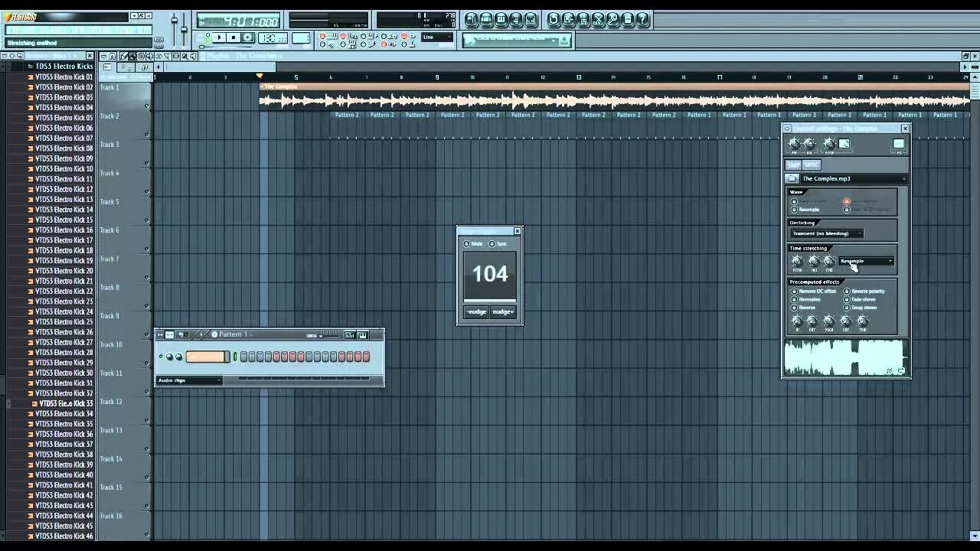
Task: Enable Fade stereo option
Action: pyautogui.click(x=861, y=299)
